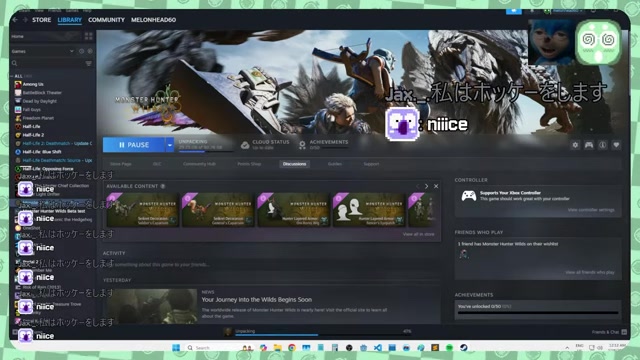Open game settings gear icon
Screen dimensions: 640x360
pos(575,145)
